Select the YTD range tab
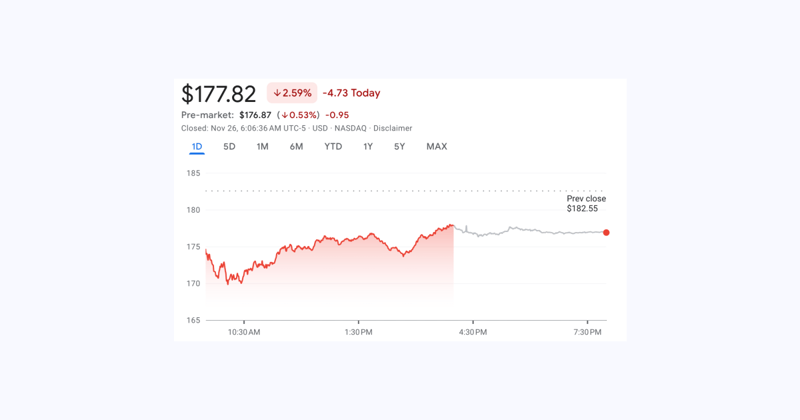The height and width of the screenshot is (420, 800). pos(333,146)
